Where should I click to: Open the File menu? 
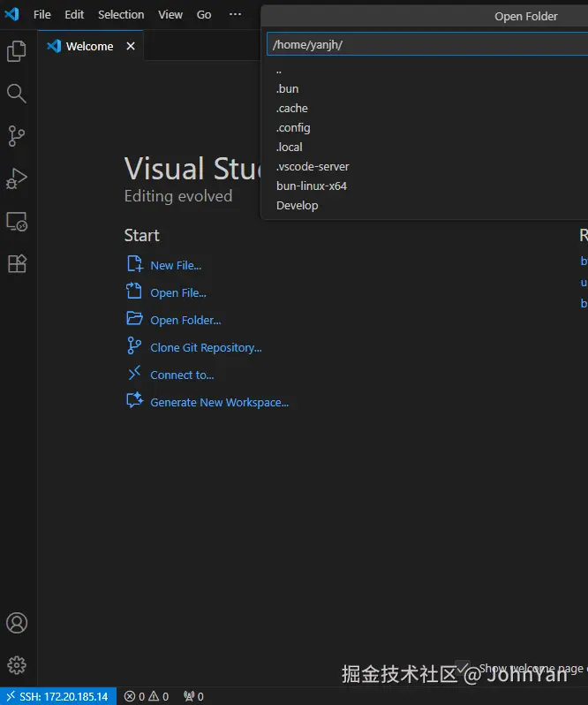[41, 14]
